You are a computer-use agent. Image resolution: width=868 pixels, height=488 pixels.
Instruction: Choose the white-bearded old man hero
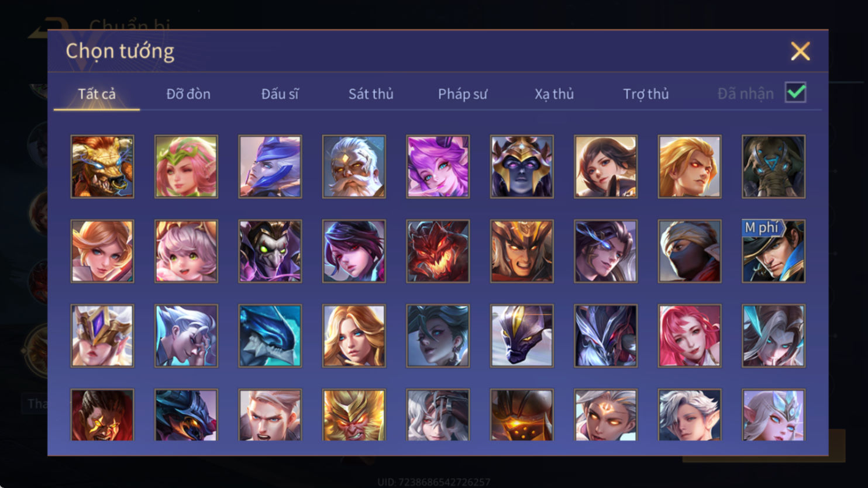pyautogui.click(x=354, y=167)
